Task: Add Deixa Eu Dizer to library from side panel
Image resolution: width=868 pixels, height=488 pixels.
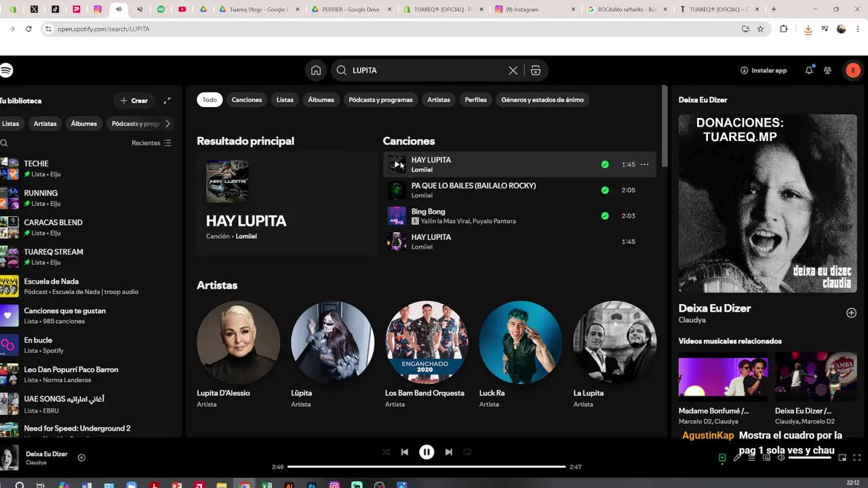Action: click(x=851, y=312)
